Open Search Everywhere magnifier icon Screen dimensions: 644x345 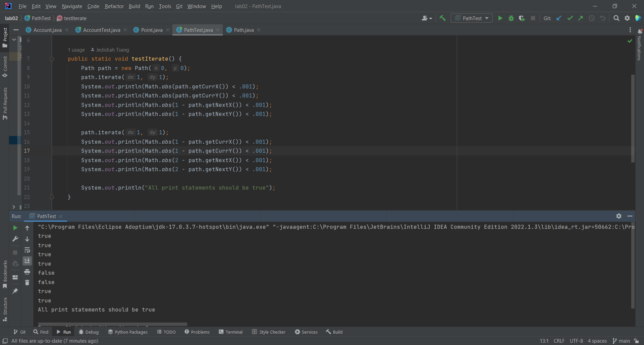[616, 18]
